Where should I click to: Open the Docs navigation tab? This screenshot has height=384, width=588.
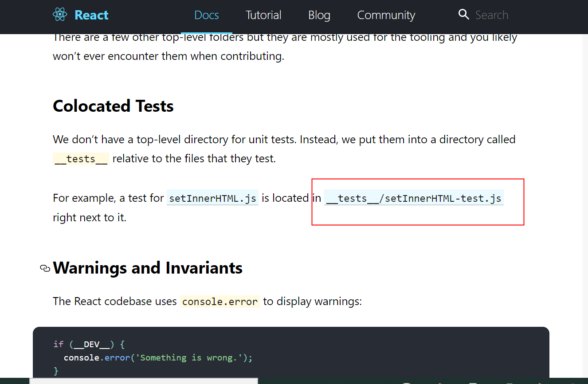pos(207,15)
